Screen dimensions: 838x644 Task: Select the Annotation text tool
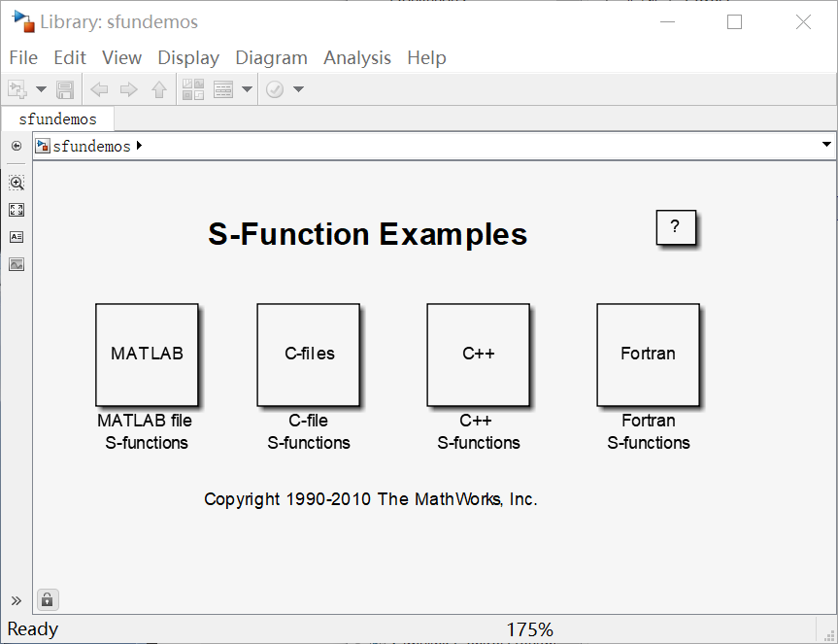point(17,237)
